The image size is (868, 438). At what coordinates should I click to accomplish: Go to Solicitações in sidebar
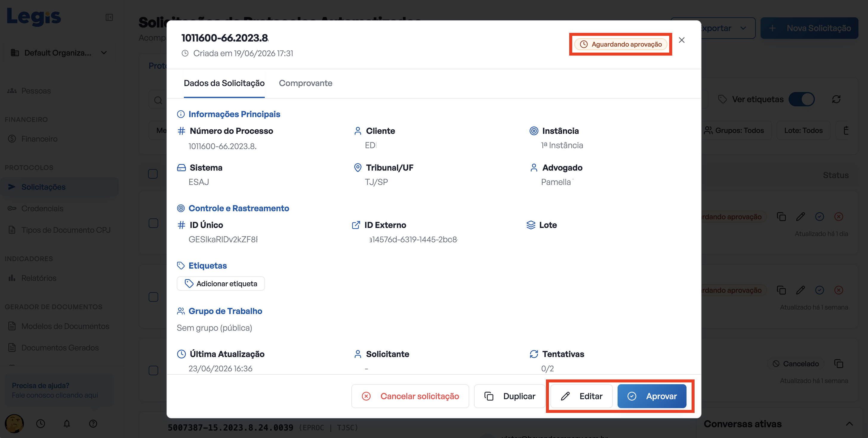59,187
